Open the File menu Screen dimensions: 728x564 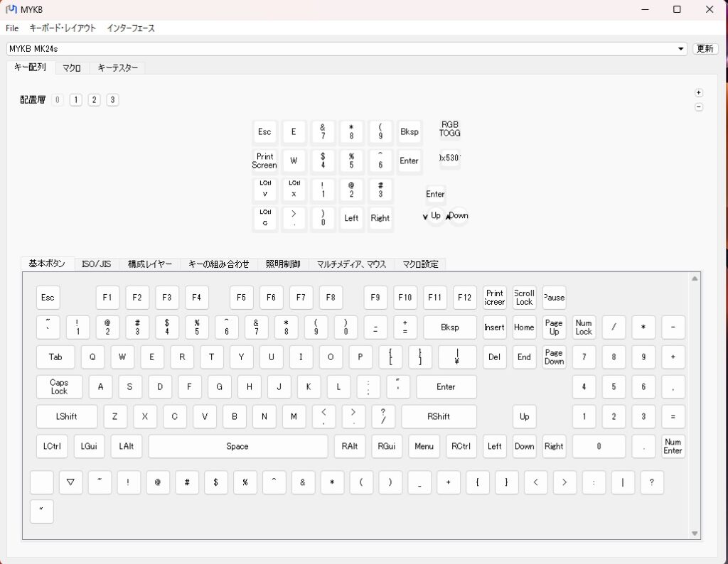tap(12, 28)
